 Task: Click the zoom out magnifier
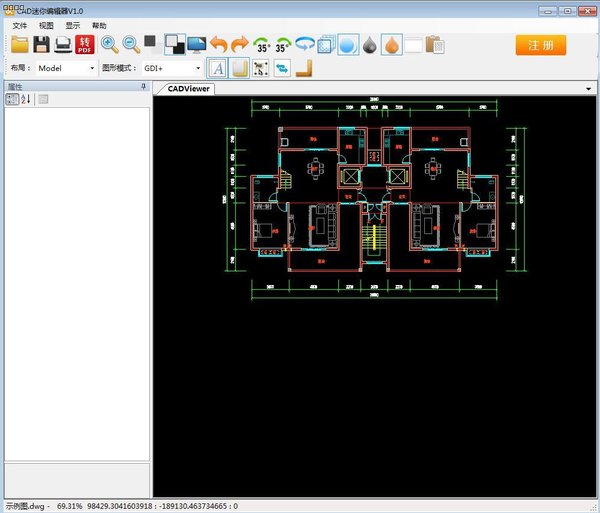tap(131, 44)
